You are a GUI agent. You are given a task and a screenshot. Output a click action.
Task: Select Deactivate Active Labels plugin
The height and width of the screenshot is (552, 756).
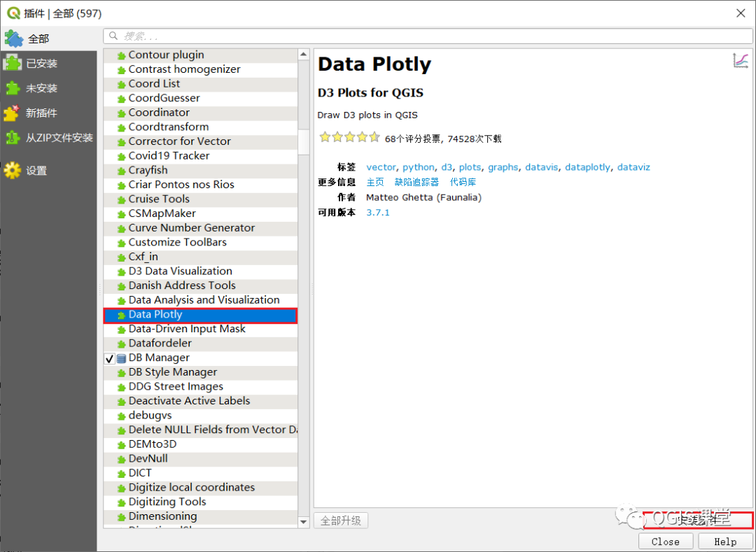[201, 402]
